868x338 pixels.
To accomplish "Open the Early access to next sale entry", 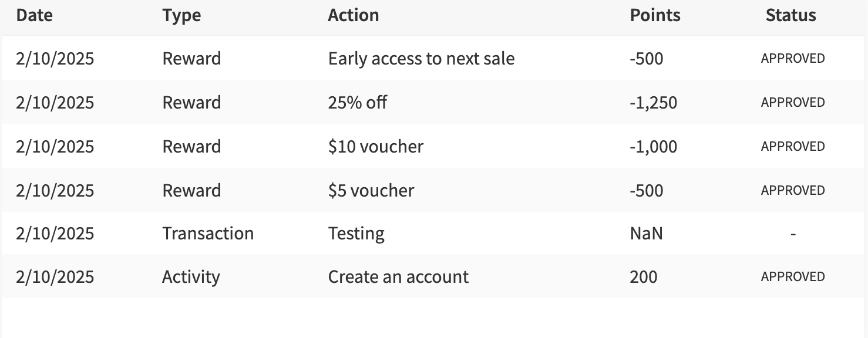I will 421,59.
